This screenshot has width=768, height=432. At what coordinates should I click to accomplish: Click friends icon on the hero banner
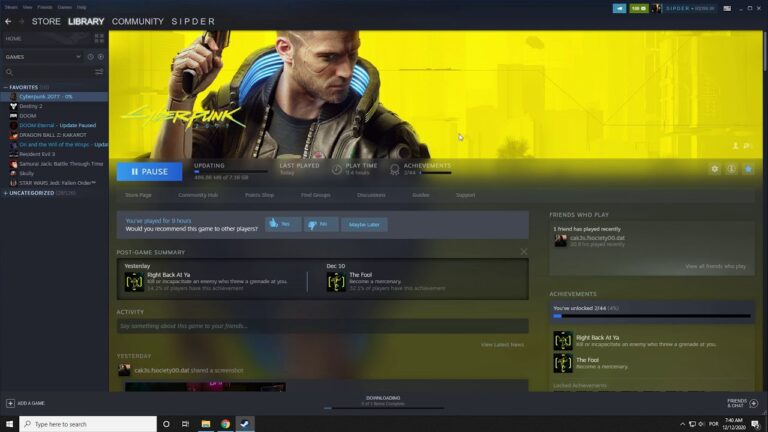tap(735, 146)
